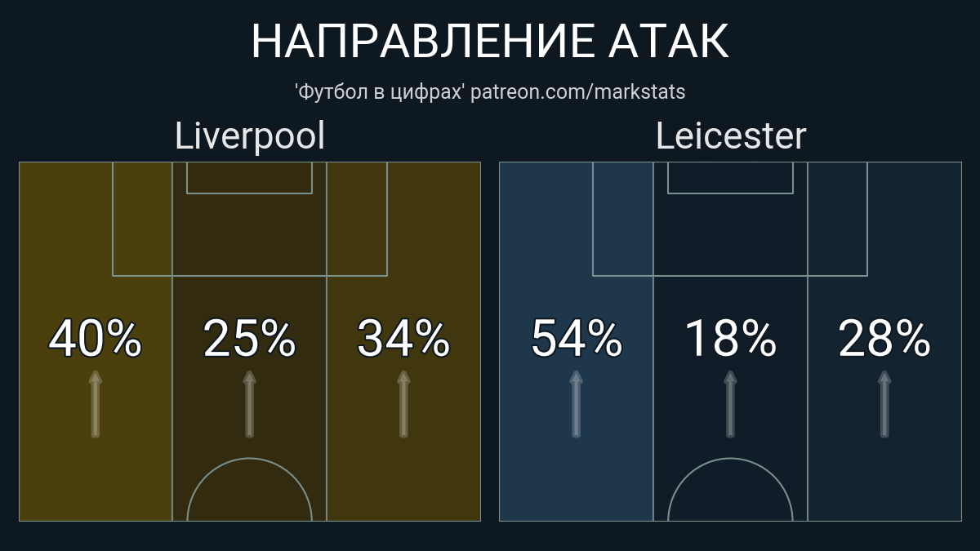Click the arrow under Leicester's 54%

(x=576, y=404)
